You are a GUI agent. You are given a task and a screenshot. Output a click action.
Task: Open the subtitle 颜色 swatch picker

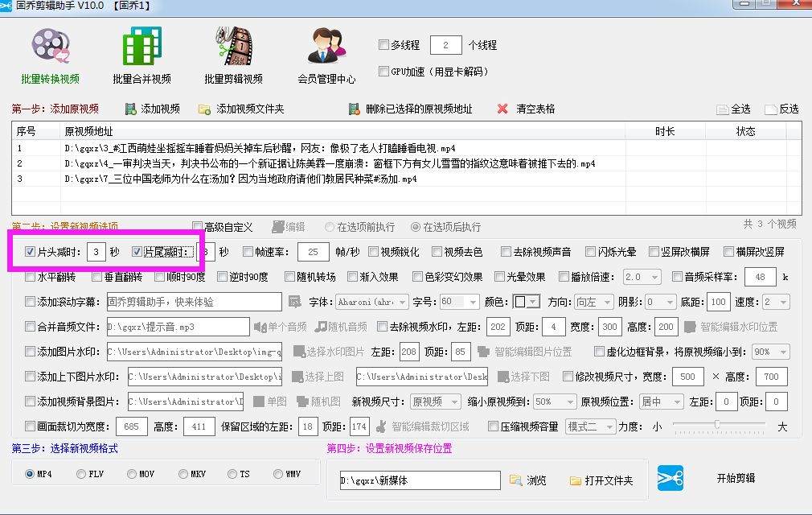click(x=526, y=302)
